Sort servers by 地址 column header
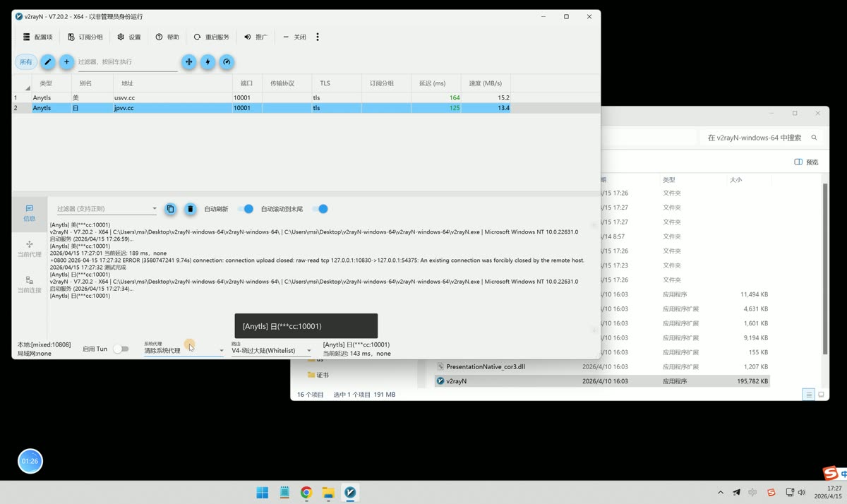The image size is (847, 504). [x=172, y=83]
